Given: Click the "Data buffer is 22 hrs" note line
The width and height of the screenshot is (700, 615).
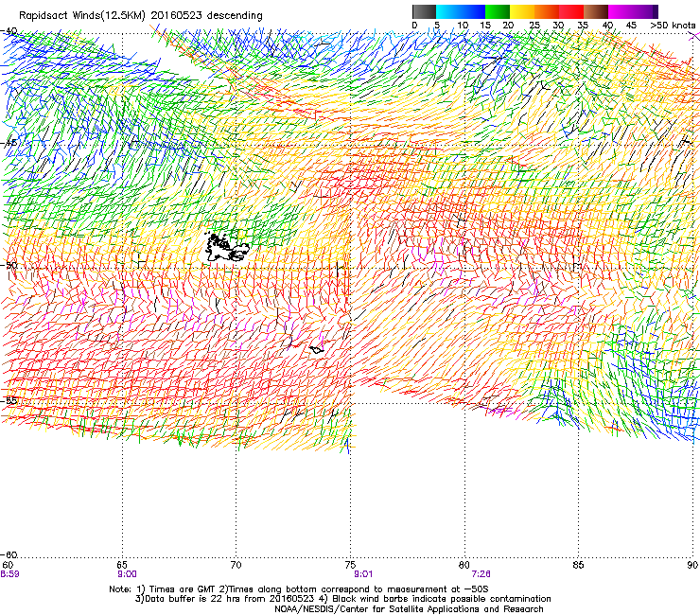Looking at the screenshot, I should click(x=342, y=599).
